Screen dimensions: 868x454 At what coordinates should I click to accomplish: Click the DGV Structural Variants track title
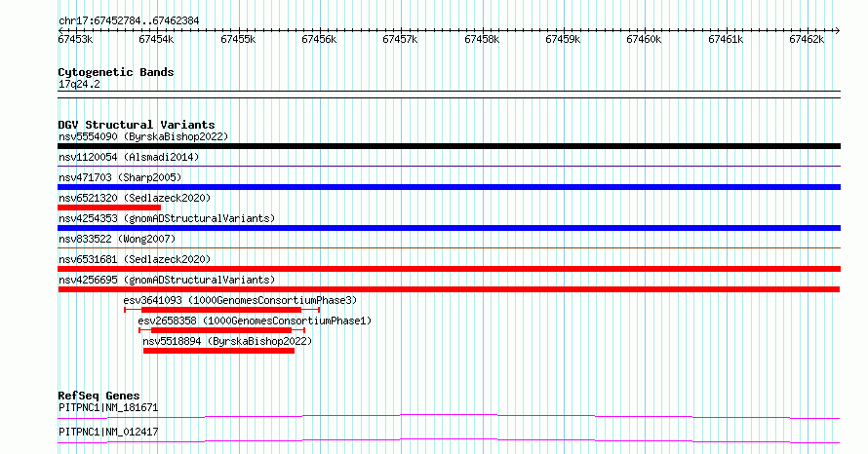137,125
